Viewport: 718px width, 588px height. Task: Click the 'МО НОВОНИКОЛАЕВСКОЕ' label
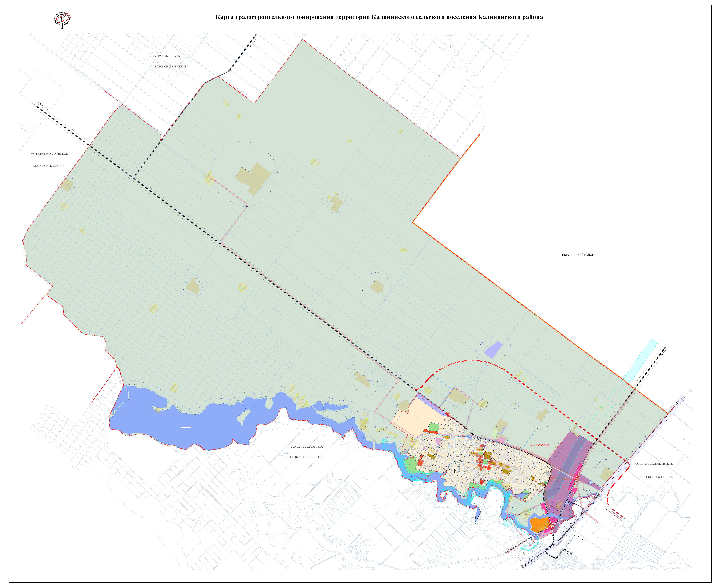click(49, 154)
